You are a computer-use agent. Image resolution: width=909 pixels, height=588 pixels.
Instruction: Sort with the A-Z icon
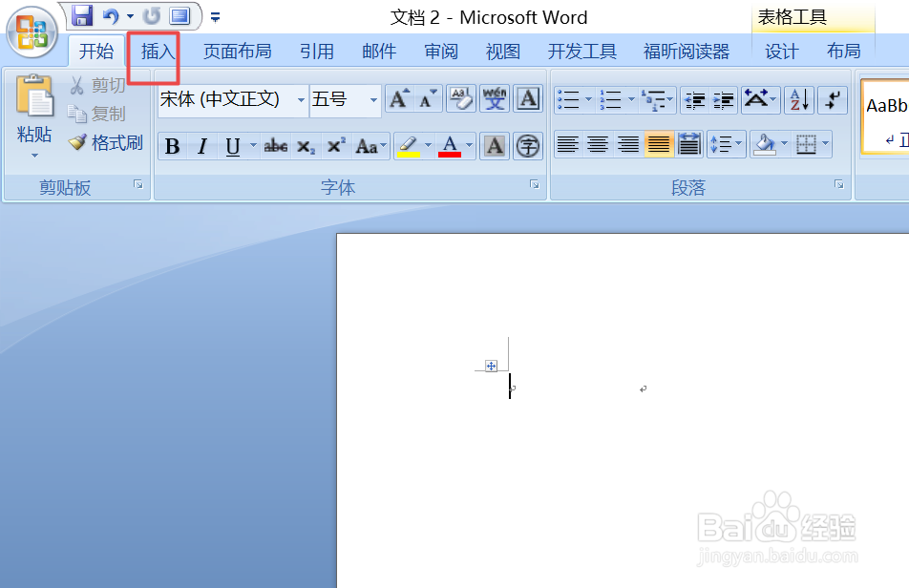[x=799, y=99]
